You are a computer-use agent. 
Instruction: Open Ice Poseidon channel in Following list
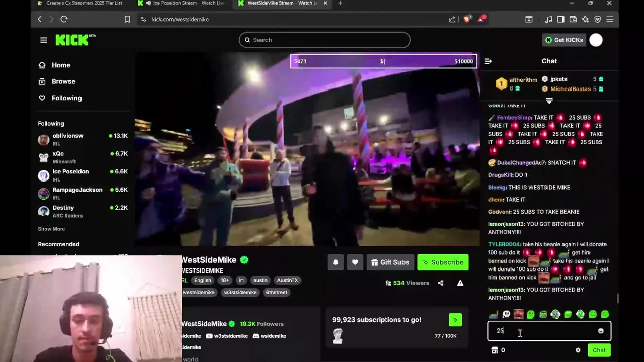tap(83, 175)
